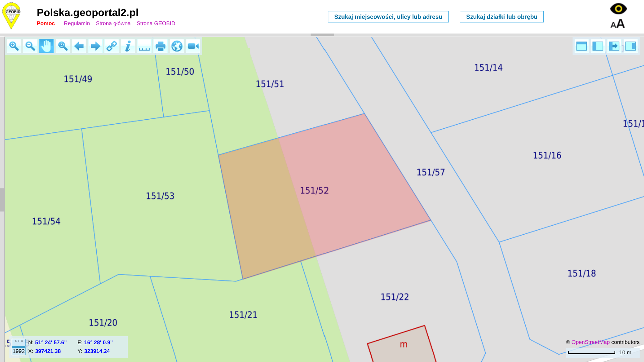644x362 pixels.
Task: Toggle the high-contrast eye icon
Action: point(618,9)
